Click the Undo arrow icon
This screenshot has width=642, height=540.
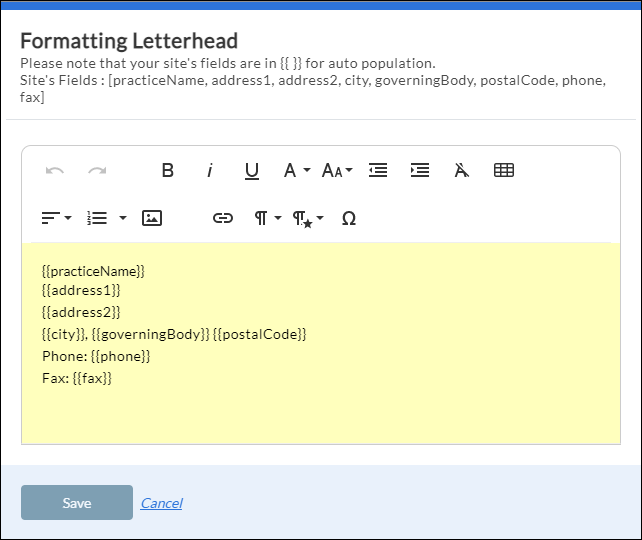pos(55,171)
